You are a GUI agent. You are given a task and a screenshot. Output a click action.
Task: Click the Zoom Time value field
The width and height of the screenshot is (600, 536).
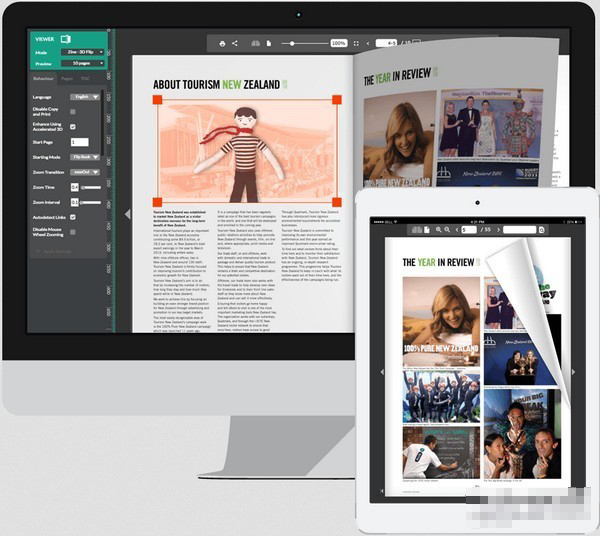point(75,187)
